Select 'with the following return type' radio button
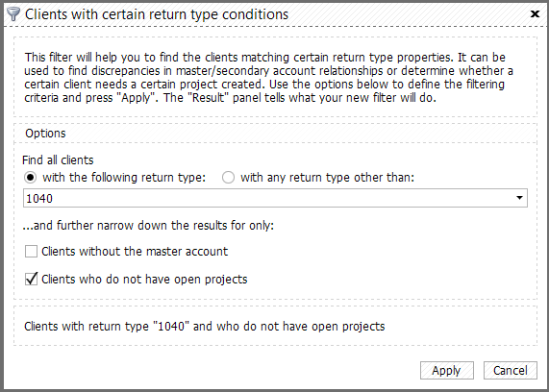Image resolution: width=549 pixels, height=392 pixels. (x=30, y=178)
